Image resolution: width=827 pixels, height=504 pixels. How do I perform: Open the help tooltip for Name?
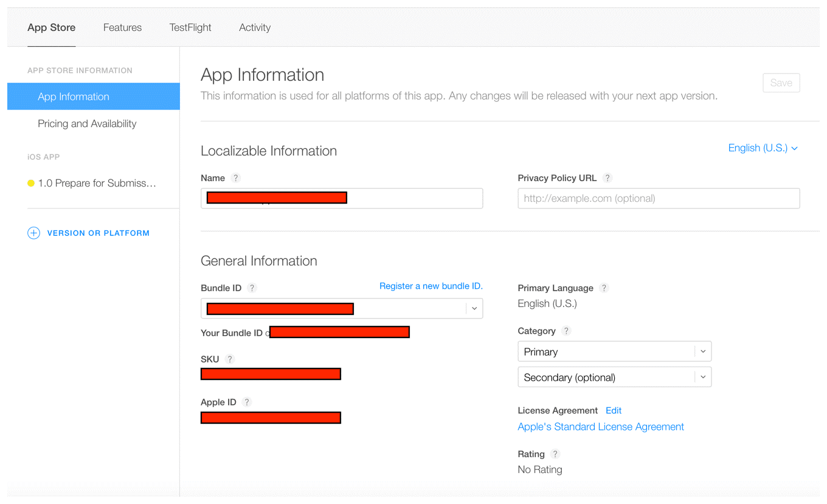pos(237,178)
